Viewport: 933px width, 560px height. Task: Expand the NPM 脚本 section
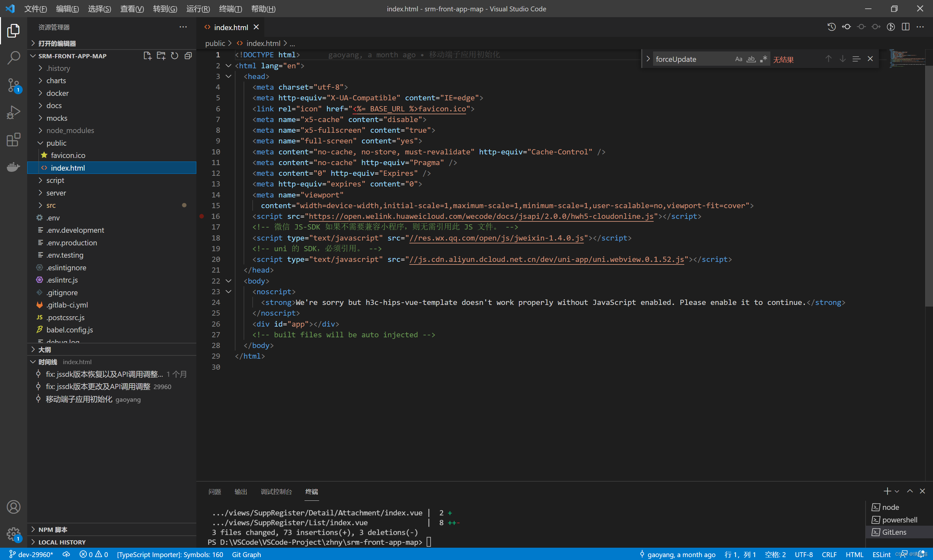pyautogui.click(x=111, y=530)
